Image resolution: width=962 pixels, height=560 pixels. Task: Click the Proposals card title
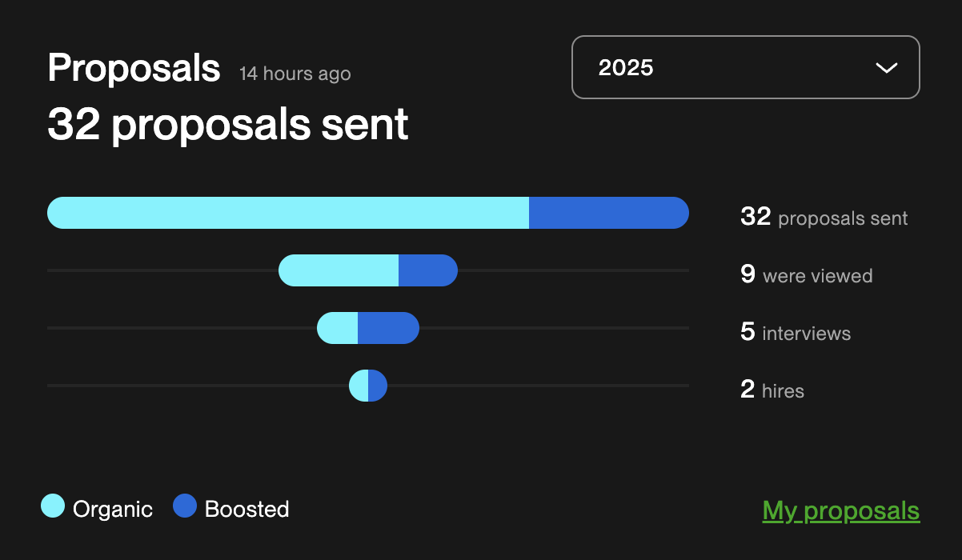[134, 68]
